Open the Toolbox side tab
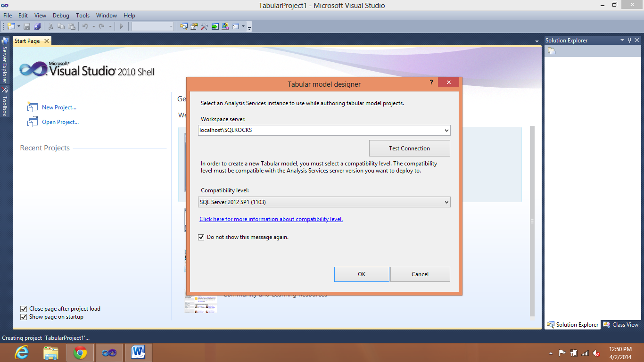 [x=5, y=101]
